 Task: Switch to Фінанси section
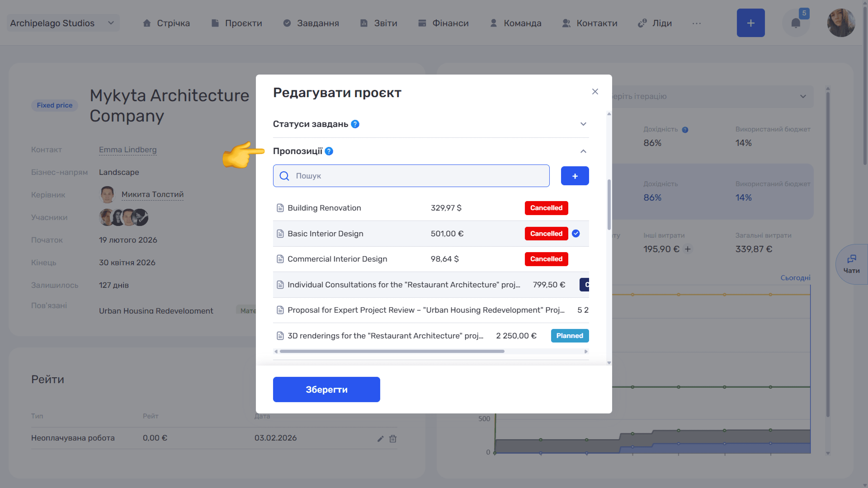tap(443, 23)
